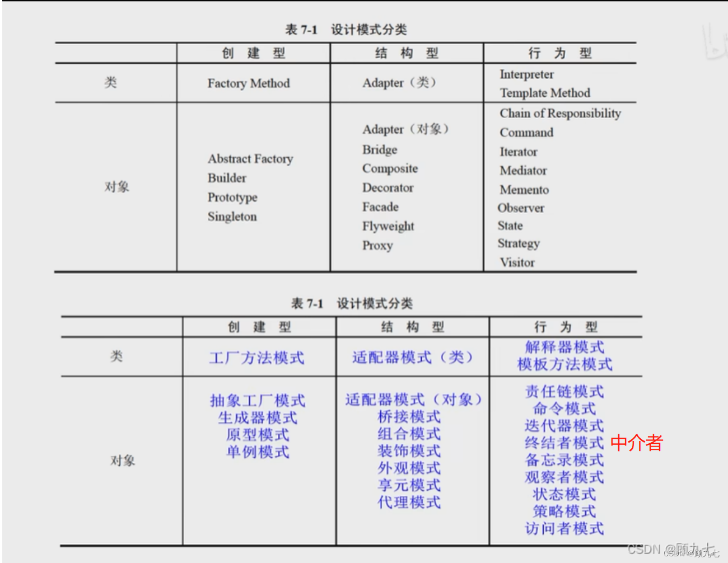Click the 'Command' text
The width and height of the screenshot is (728, 563).
526,133
